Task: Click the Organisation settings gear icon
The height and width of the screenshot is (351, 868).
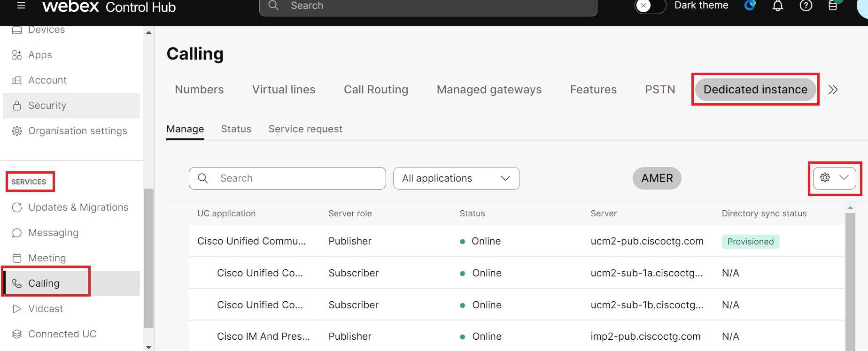Action: tap(17, 131)
